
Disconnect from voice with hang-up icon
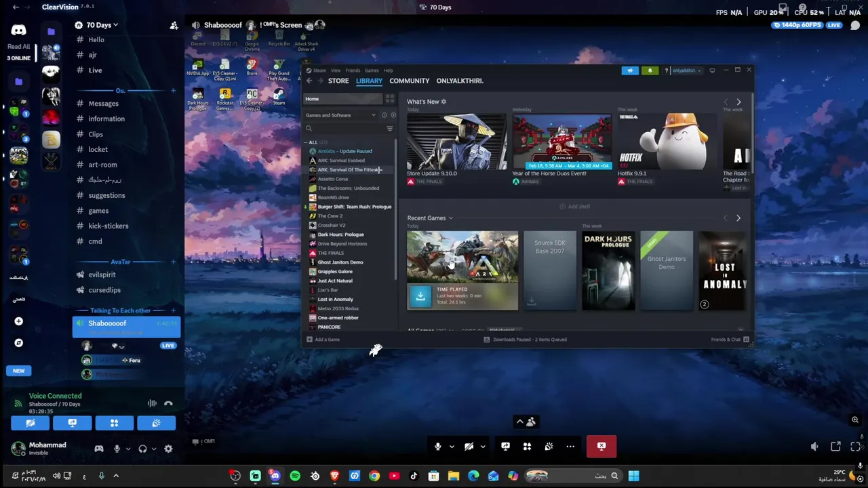[168, 403]
